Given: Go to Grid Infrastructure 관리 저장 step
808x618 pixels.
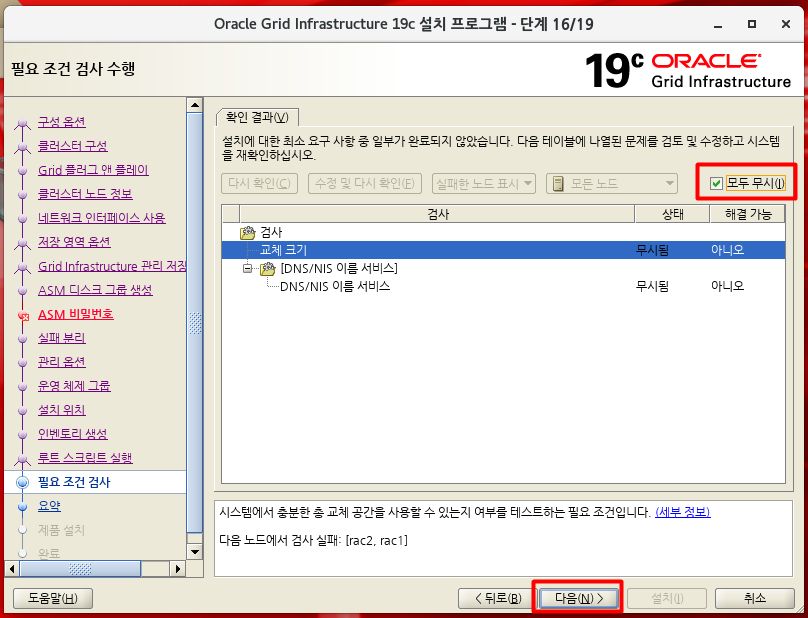Looking at the screenshot, I should 112,266.
